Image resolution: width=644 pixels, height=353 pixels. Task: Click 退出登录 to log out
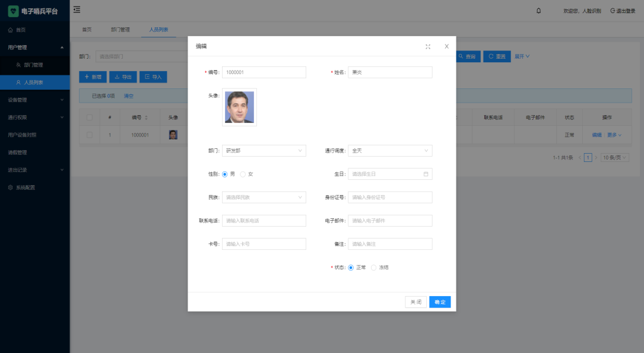624,10
